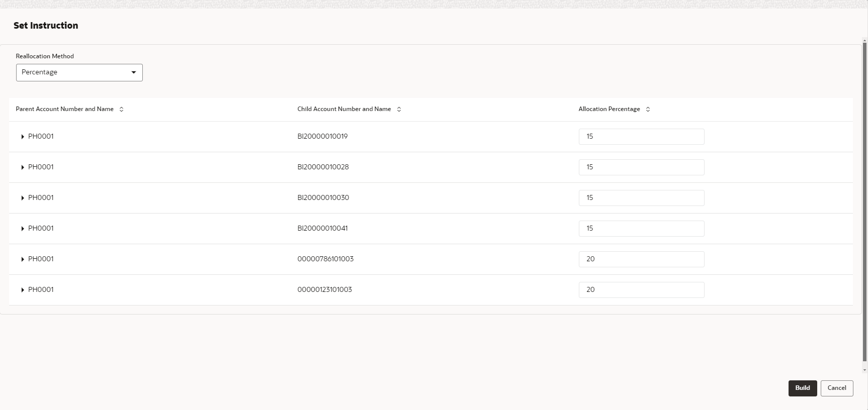Expand PH0001 row for child BI20000010030
Image resolution: width=868 pixels, height=410 pixels.
[x=23, y=198]
